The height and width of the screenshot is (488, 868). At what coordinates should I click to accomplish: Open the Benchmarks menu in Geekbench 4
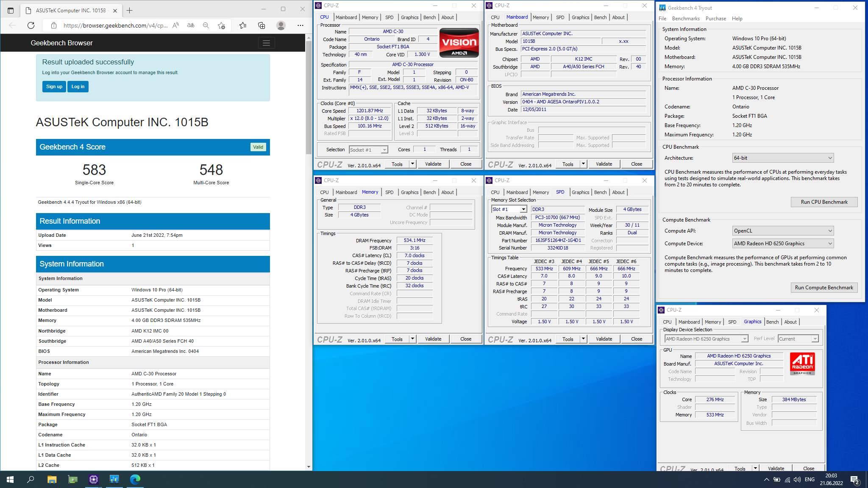686,19
